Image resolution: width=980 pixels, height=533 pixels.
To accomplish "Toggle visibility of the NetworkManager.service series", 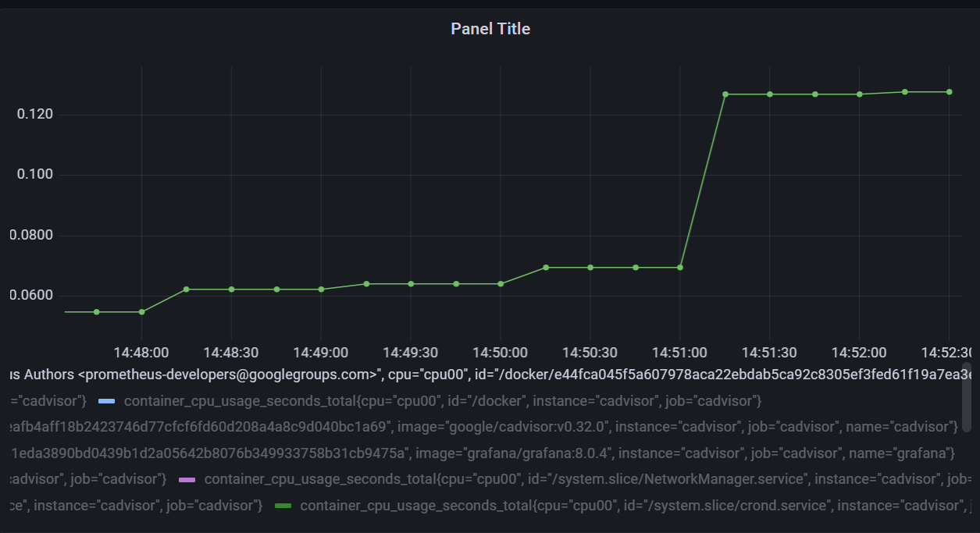I will point(187,479).
